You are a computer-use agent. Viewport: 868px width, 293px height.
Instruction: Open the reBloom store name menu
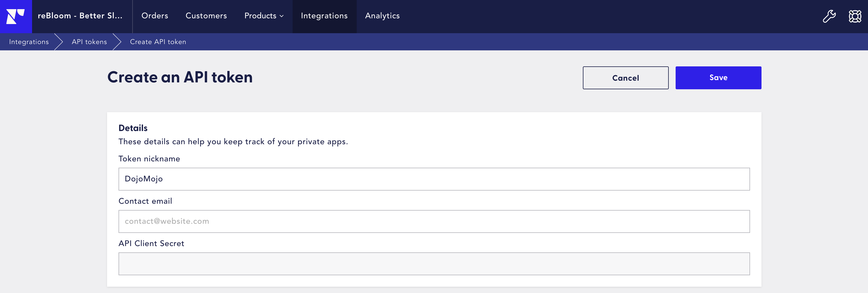coord(80,16)
